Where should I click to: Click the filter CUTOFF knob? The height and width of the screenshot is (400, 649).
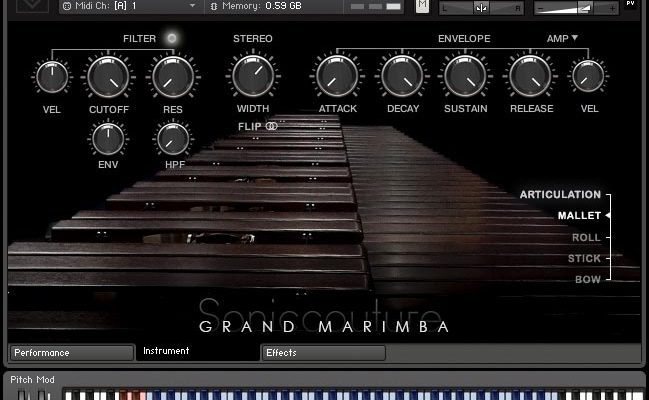(107, 75)
